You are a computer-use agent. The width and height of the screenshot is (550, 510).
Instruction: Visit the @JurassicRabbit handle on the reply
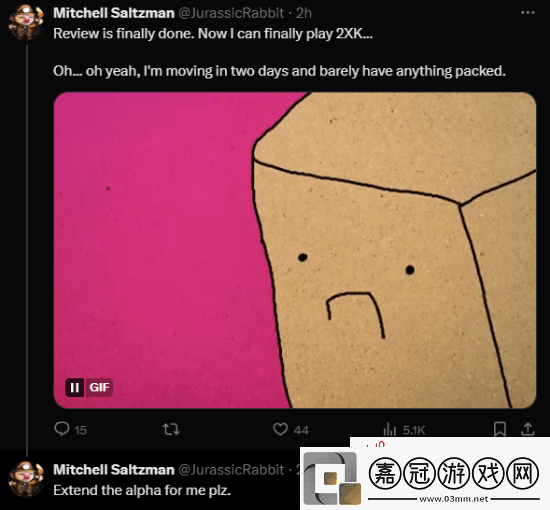[x=231, y=470]
